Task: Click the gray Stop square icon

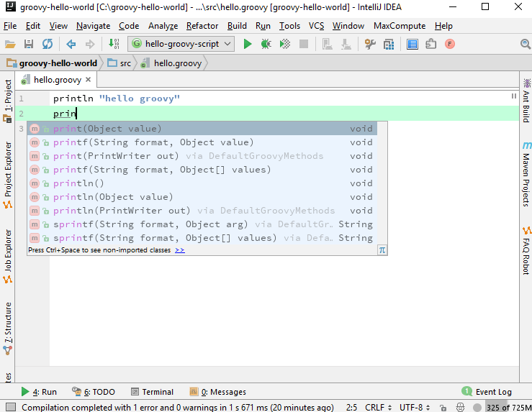Action: click(304, 44)
